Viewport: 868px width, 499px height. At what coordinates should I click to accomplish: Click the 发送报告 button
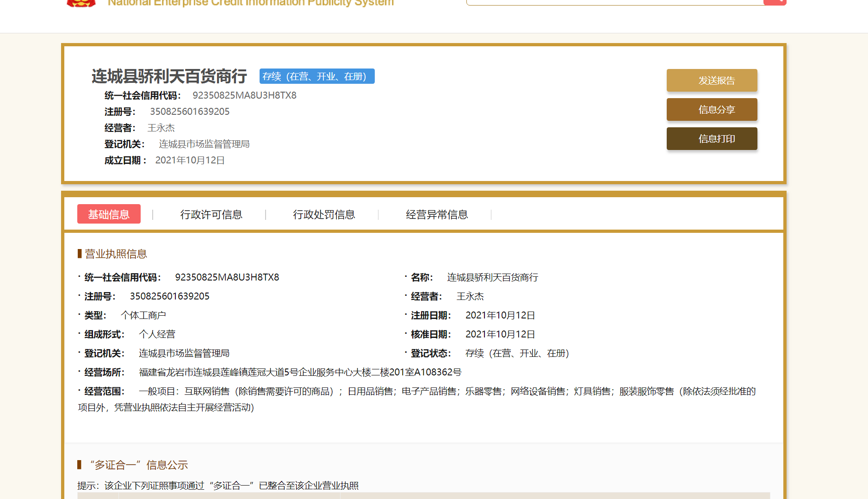(x=712, y=81)
